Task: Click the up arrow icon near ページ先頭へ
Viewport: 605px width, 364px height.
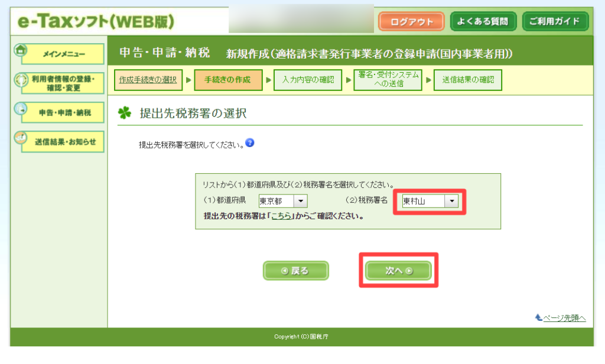Action: pos(538,318)
